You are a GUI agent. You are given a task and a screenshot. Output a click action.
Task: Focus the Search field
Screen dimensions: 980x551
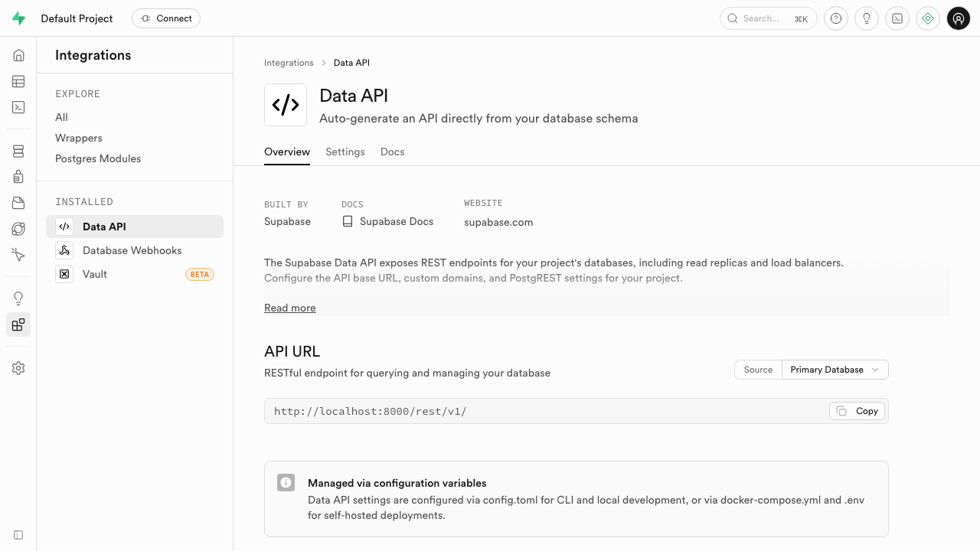coord(769,18)
